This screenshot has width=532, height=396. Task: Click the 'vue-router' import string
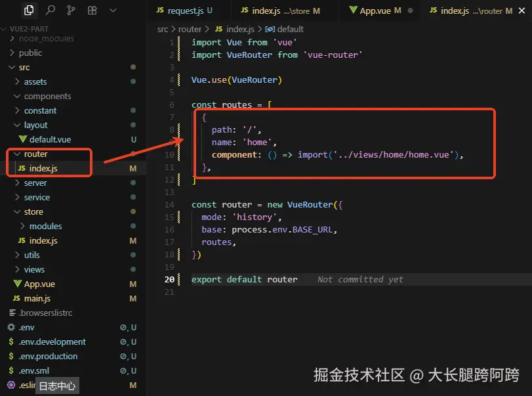click(x=333, y=55)
